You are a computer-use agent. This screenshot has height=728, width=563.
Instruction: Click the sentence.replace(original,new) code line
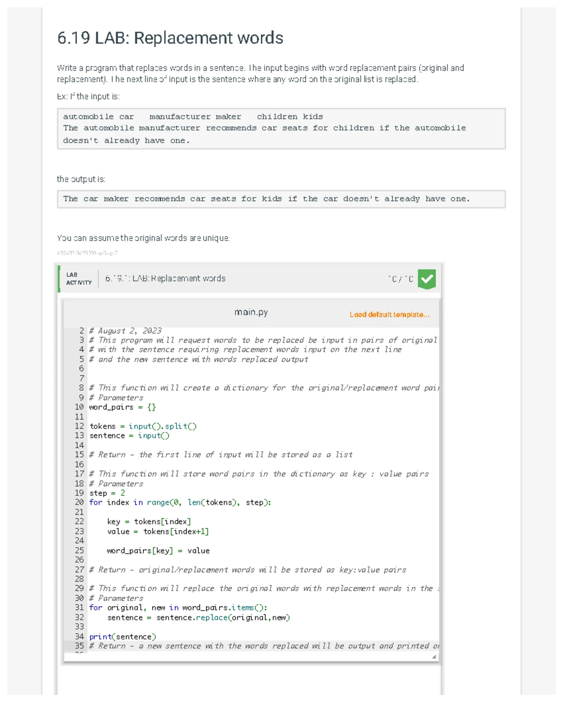pos(198,617)
